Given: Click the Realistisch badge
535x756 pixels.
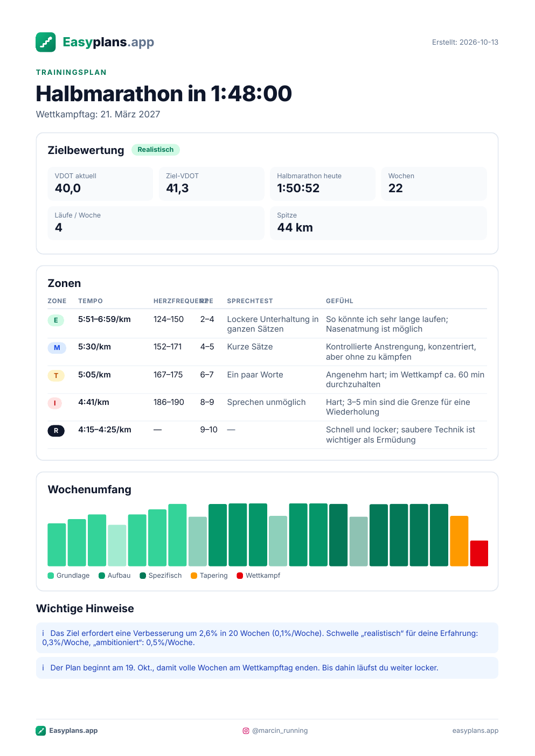Looking at the screenshot, I should coord(156,150).
